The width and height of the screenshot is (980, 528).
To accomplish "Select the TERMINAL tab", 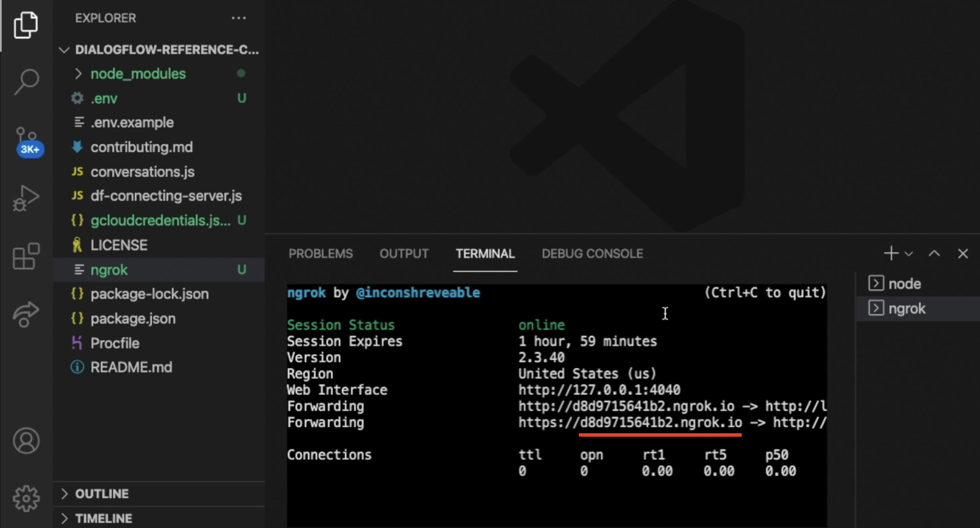I will (x=486, y=254).
